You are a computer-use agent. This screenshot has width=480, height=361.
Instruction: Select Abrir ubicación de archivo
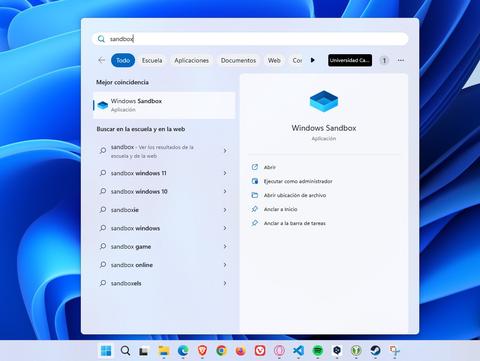coord(295,195)
